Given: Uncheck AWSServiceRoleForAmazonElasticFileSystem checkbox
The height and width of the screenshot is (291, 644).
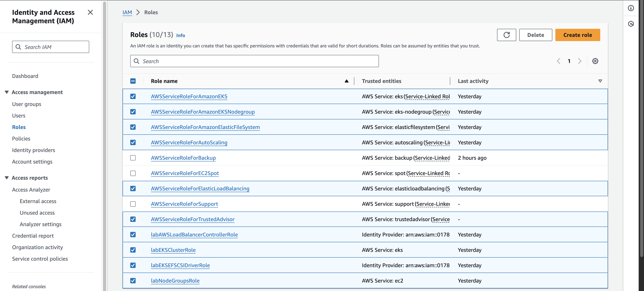Looking at the screenshot, I should click(133, 127).
